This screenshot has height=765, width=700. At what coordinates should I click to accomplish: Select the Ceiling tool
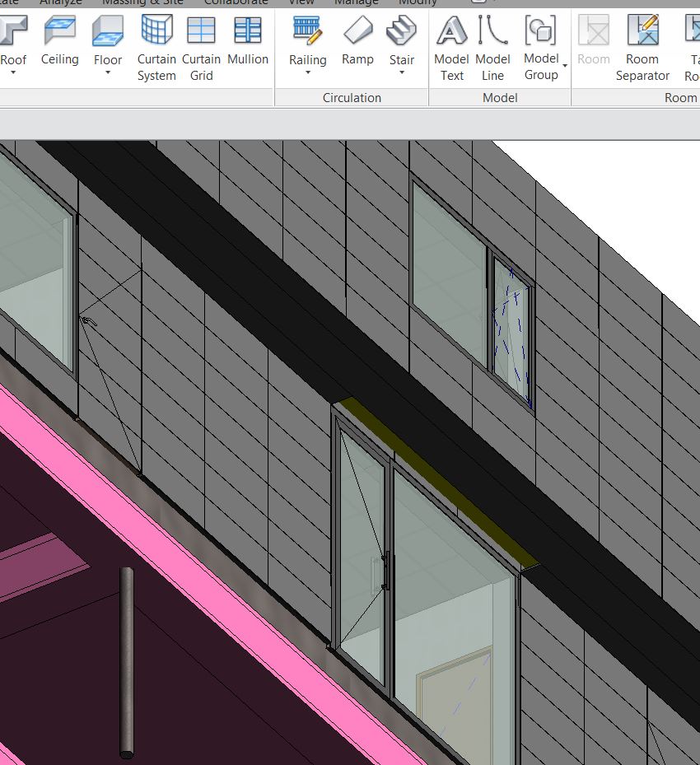pos(59,41)
